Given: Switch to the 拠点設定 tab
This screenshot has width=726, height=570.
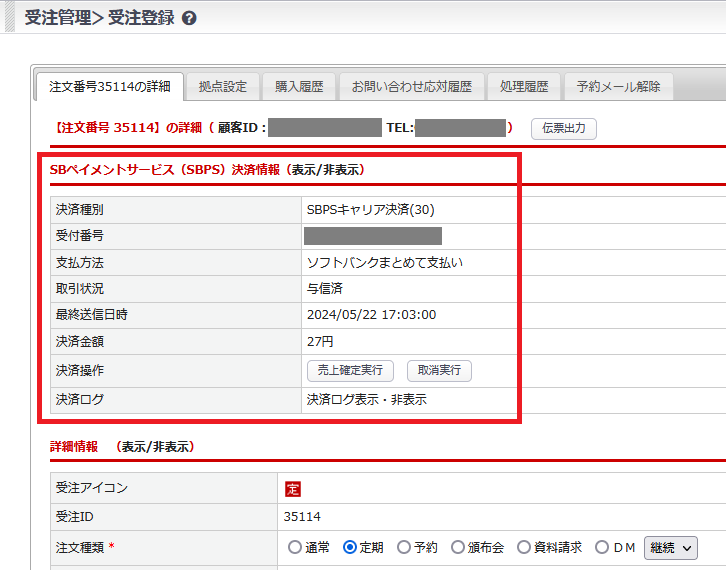Looking at the screenshot, I should click(x=222, y=87).
